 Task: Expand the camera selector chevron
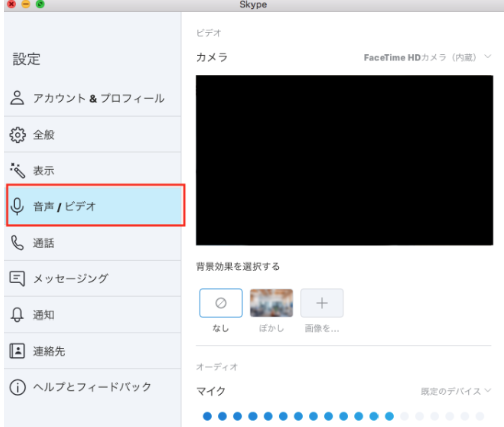tap(488, 57)
